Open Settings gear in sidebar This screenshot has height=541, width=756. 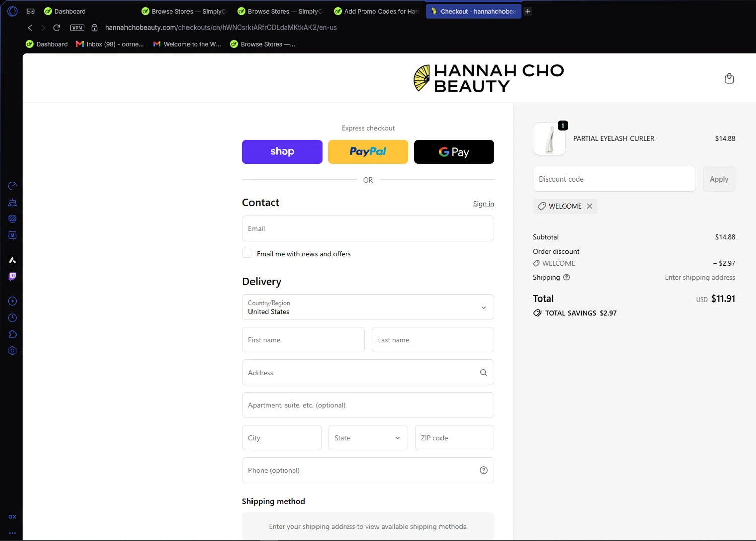click(13, 351)
